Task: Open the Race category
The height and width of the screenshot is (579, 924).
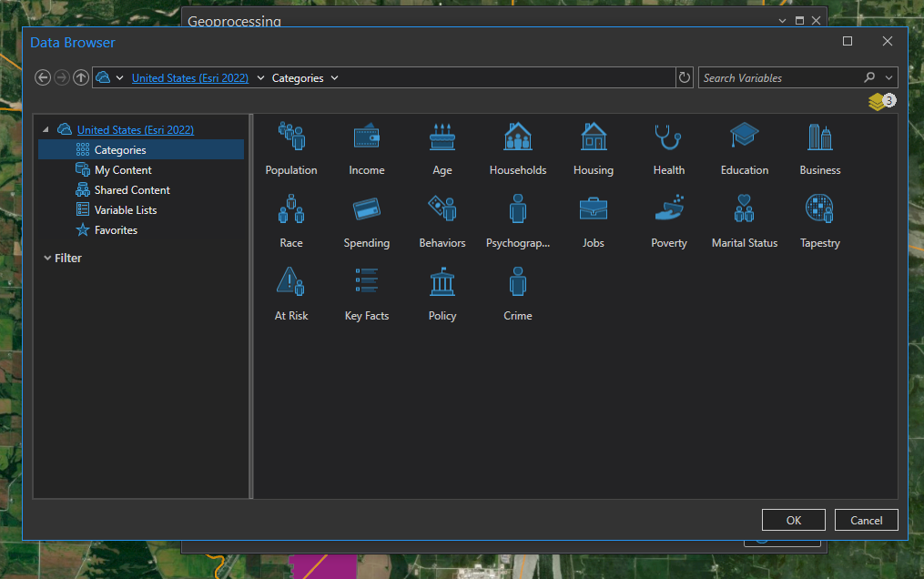Action: point(291,221)
